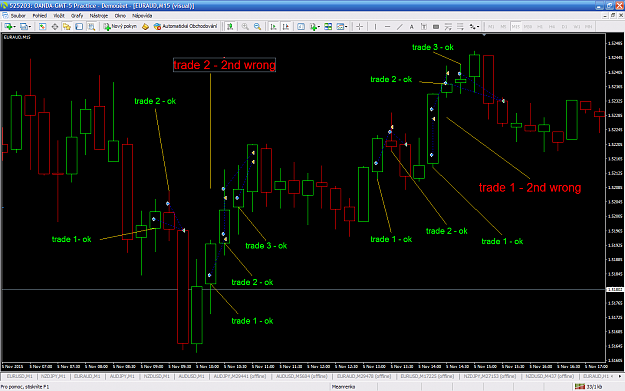
Task: Select the Text (A) drawing tool
Action: coord(412,27)
